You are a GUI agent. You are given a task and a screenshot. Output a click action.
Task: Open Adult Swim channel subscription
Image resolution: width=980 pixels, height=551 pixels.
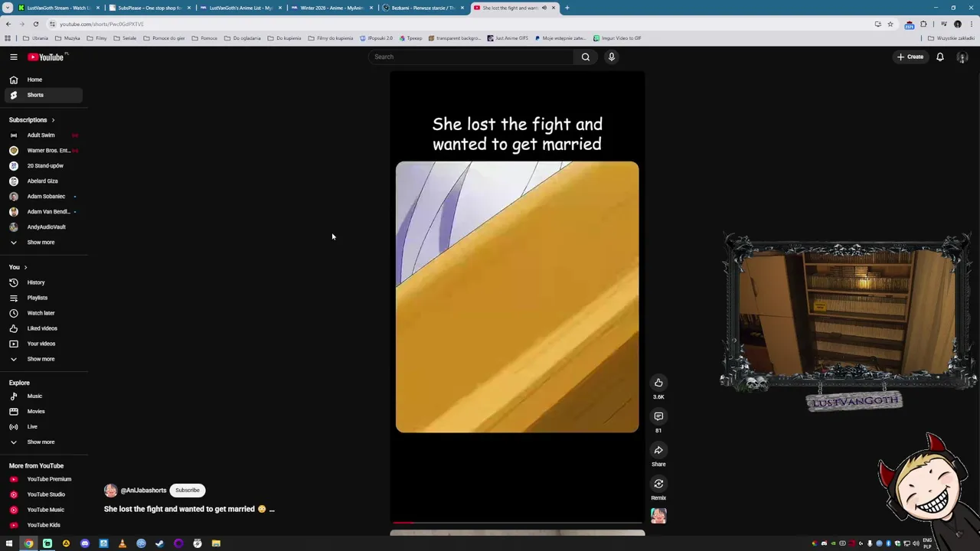point(42,135)
